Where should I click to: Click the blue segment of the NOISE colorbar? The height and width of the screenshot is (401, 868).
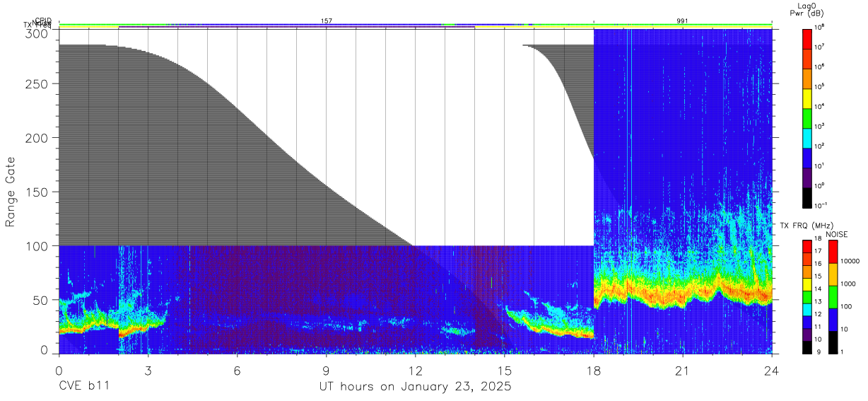pyautogui.click(x=833, y=320)
